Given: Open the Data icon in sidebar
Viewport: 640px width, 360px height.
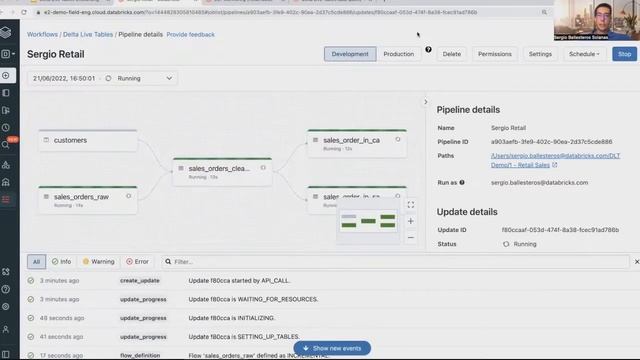Looking at the screenshot, I should (x=6, y=164).
